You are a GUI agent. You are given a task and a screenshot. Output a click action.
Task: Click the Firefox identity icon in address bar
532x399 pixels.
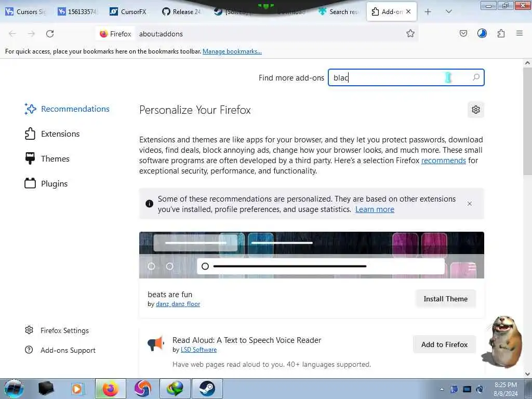tap(115, 34)
